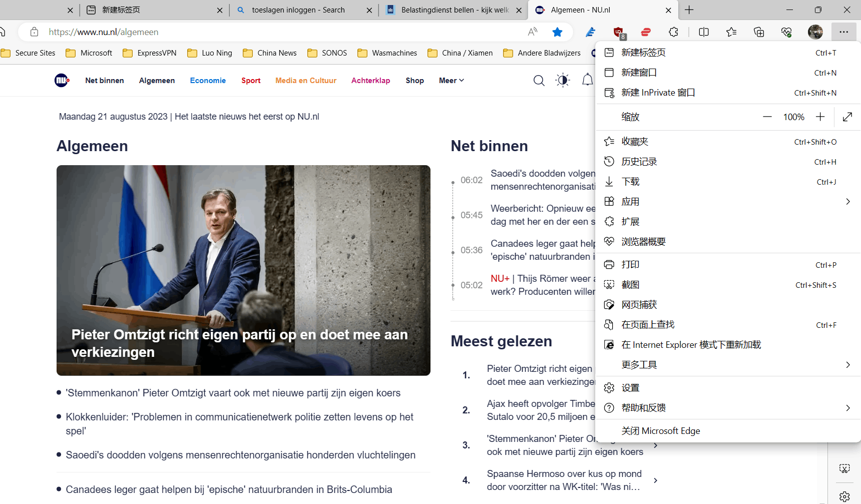The height and width of the screenshot is (504, 861).
Task: Click the Split screen toolbar icon
Action: [704, 32]
